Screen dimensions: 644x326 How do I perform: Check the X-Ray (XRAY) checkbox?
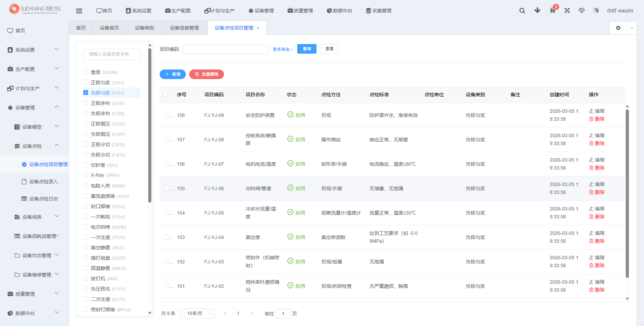(86, 175)
